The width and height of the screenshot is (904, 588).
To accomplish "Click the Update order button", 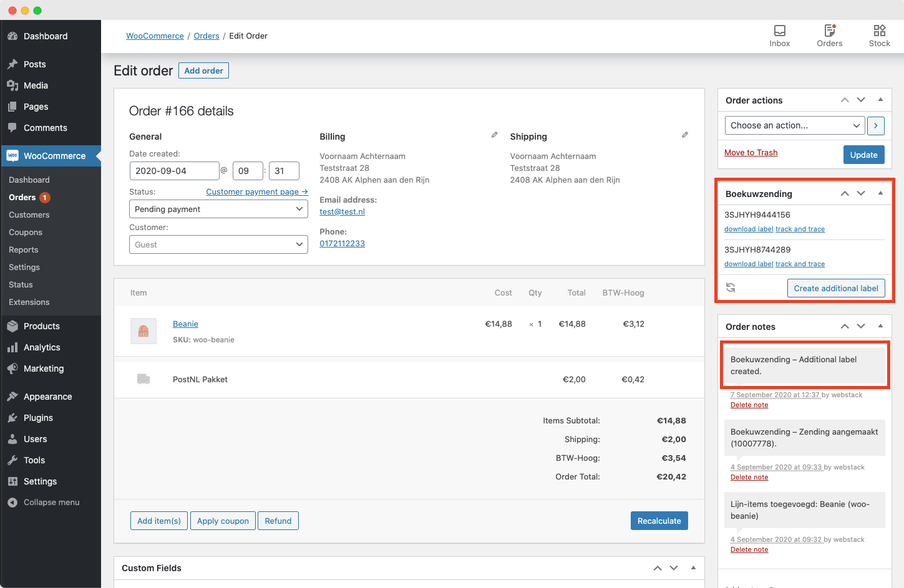I will 863,155.
